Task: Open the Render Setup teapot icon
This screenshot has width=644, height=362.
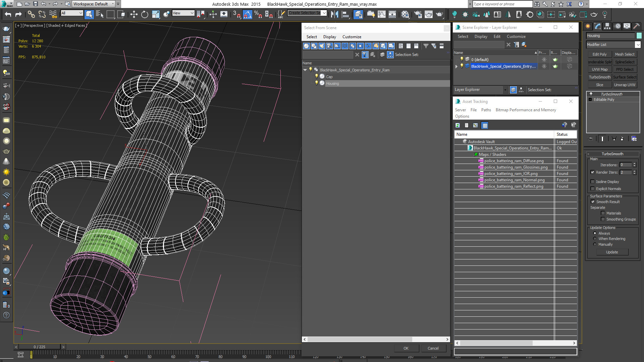Action: pos(418,14)
